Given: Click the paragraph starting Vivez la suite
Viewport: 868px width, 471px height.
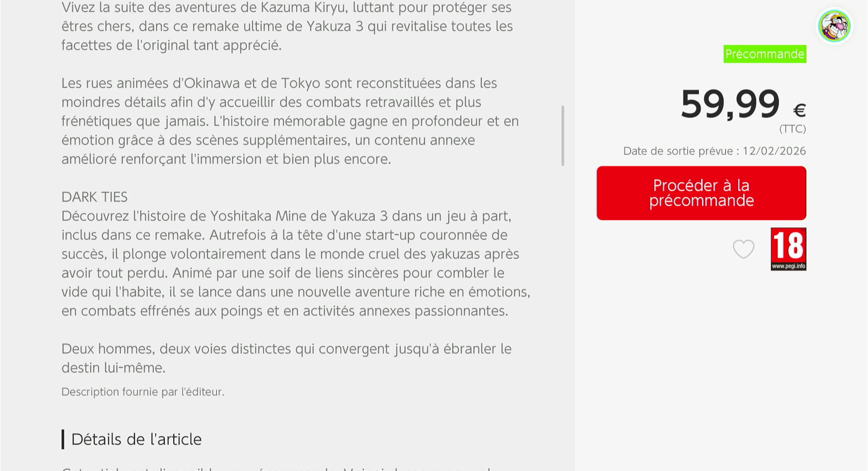Looking at the screenshot, I should (x=287, y=26).
